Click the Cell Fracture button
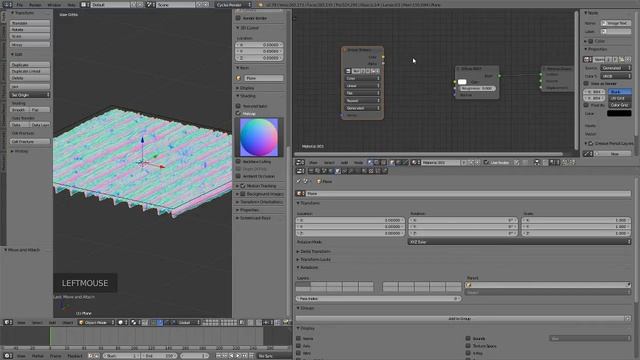This screenshot has height=360, width=640. click(x=30, y=141)
